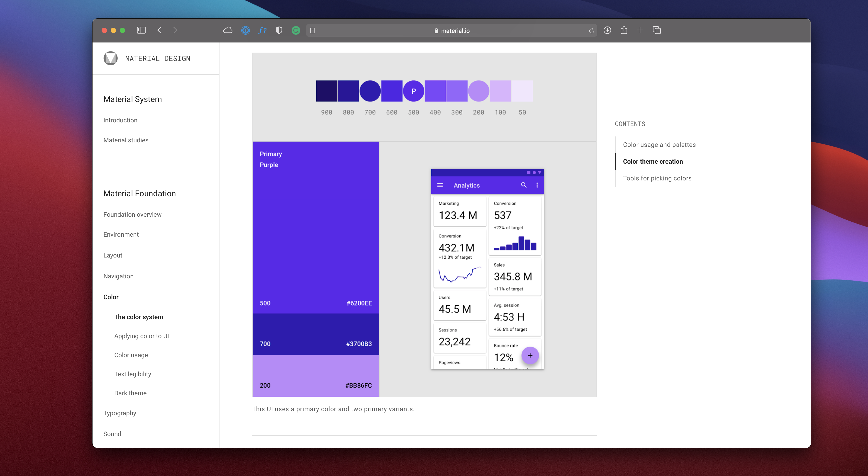Click the Material Design logo
The height and width of the screenshot is (476, 868).
[110, 58]
